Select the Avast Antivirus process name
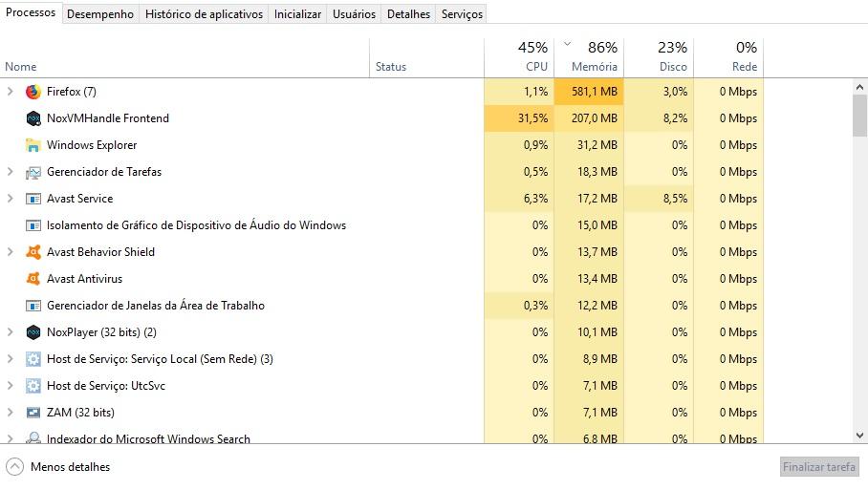 coord(85,279)
